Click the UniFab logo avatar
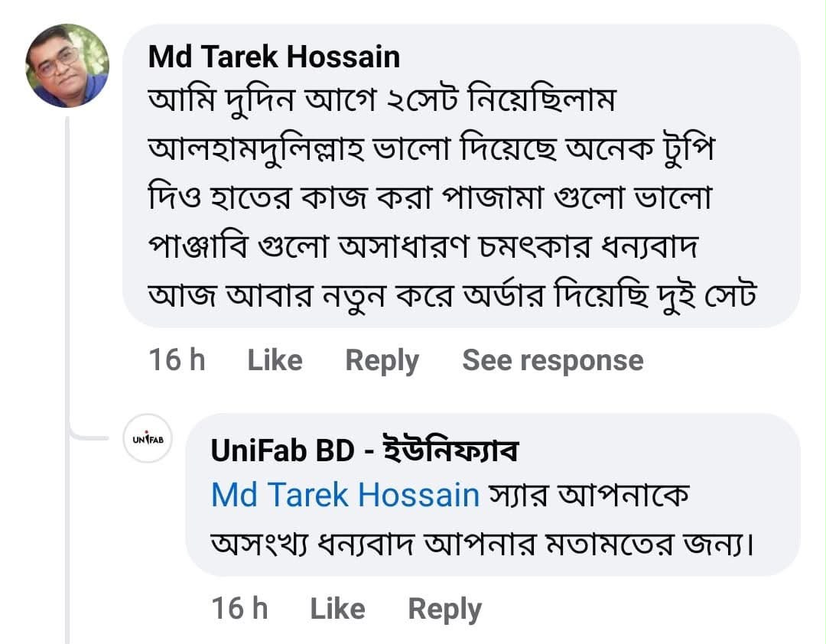826x644 pixels. tap(148, 438)
